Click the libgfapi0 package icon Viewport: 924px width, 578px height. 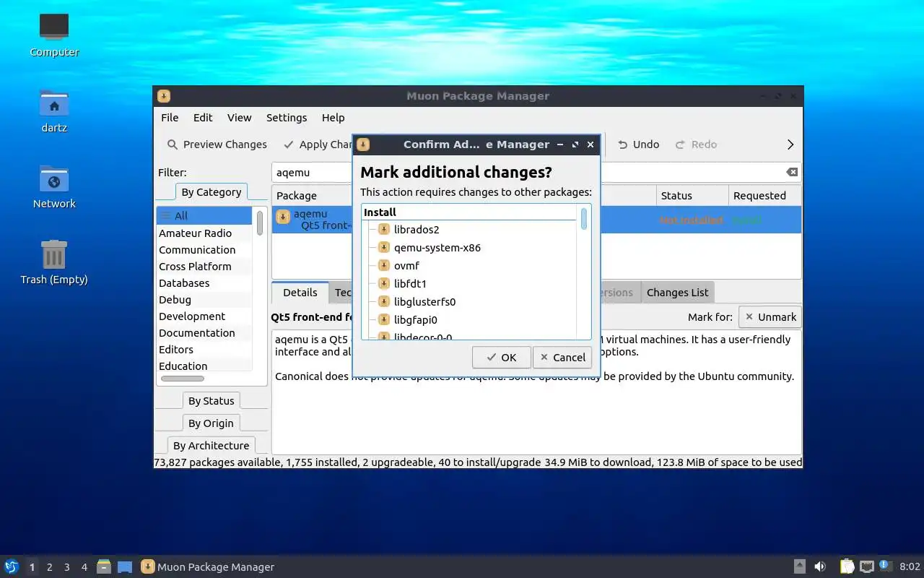(384, 320)
